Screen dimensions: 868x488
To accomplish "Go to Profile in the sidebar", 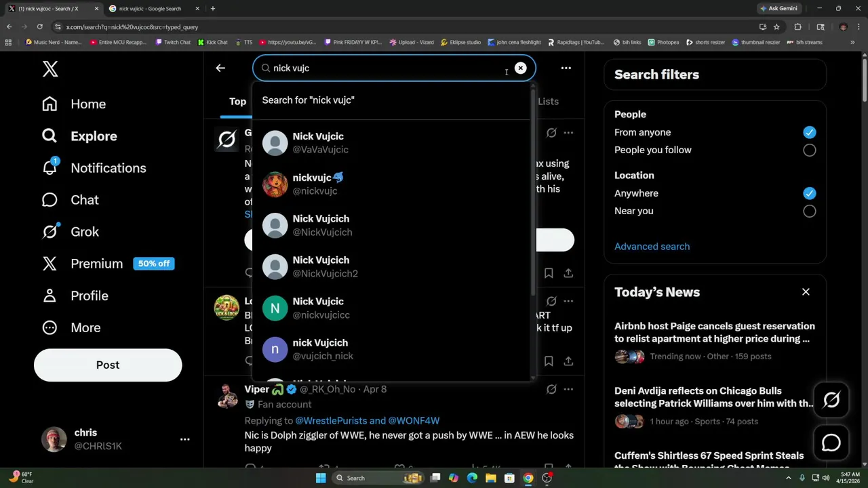I will 75,296.
